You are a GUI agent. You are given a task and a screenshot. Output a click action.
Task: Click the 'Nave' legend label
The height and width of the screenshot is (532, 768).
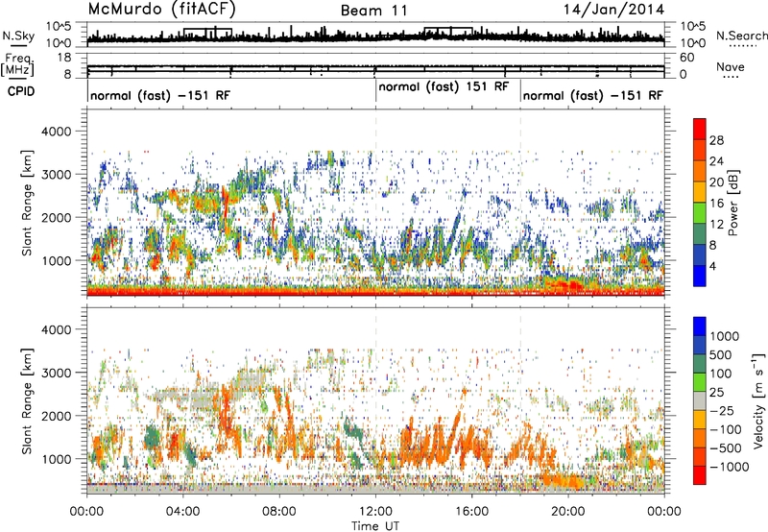[x=731, y=66]
